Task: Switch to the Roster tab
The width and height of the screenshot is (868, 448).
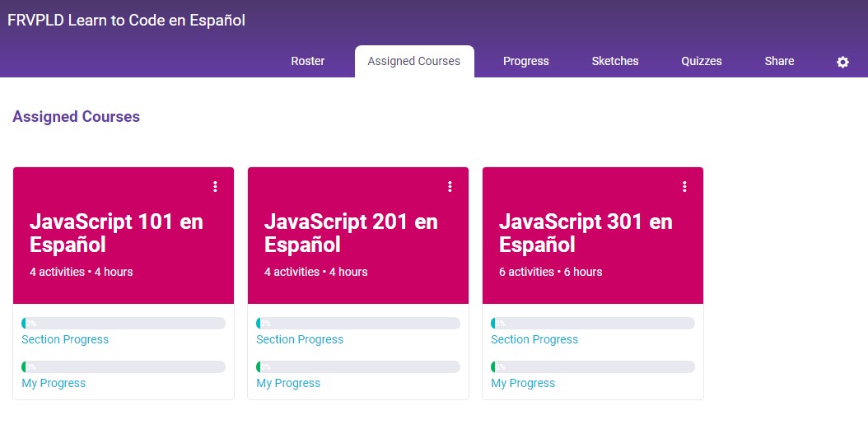Action: pyautogui.click(x=307, y=61)
